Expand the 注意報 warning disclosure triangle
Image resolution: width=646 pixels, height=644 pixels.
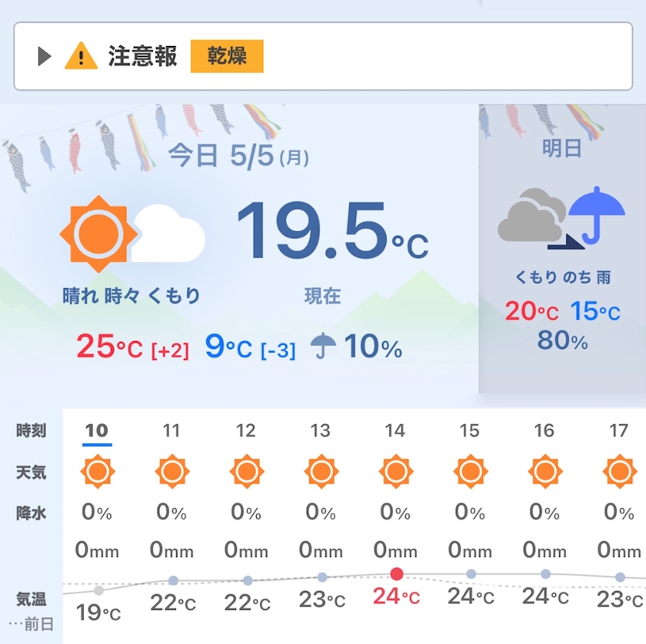coord(45,56)
